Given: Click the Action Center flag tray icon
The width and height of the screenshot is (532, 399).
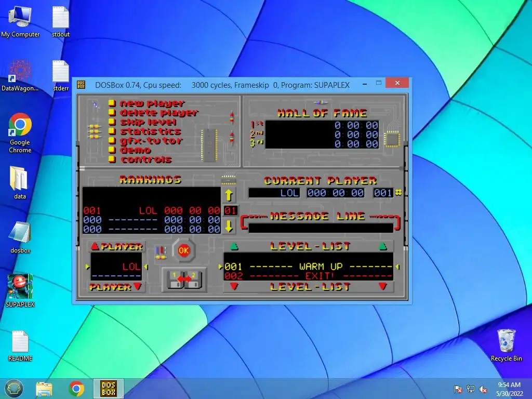Looking at the screenshot, I should [458, 389].
